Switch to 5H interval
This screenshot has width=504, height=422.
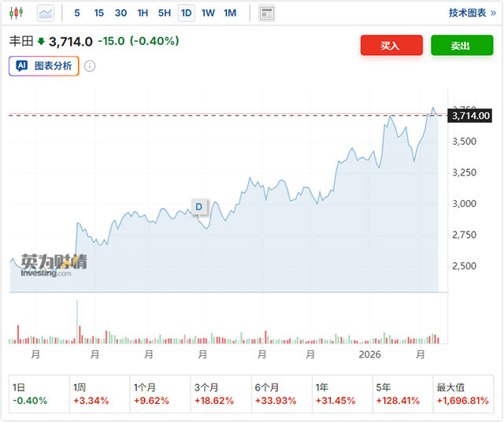tap(164, 13)
